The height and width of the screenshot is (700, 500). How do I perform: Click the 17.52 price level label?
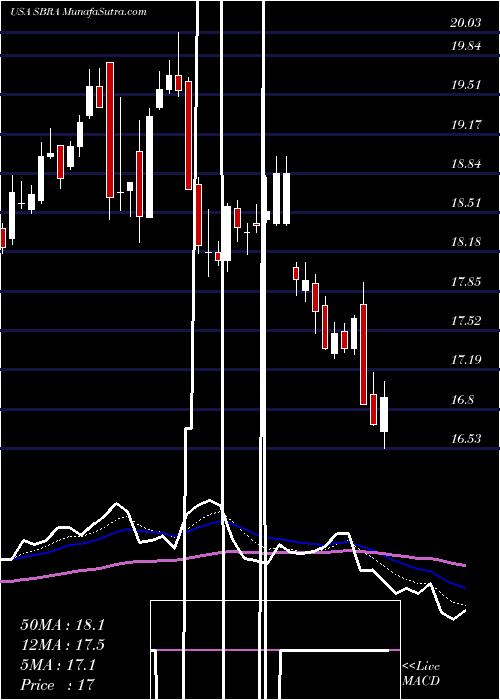pyautogui.click(x=466, y=321)
